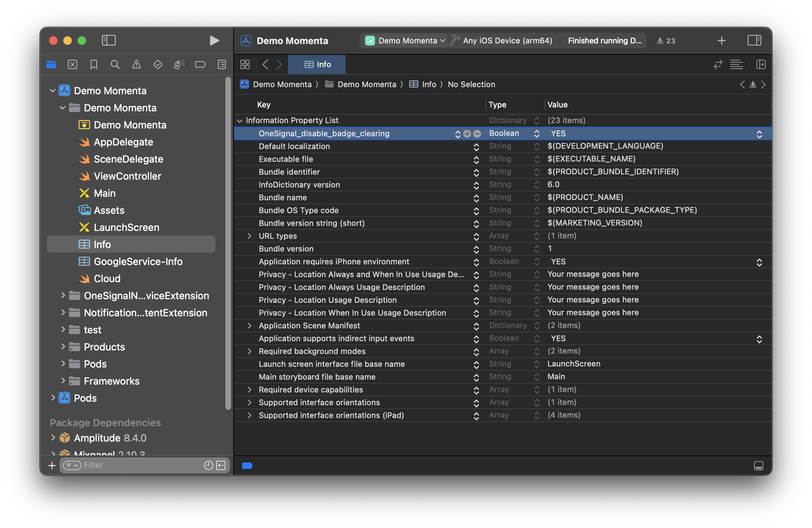Expand the Products folder

[63, 347]
